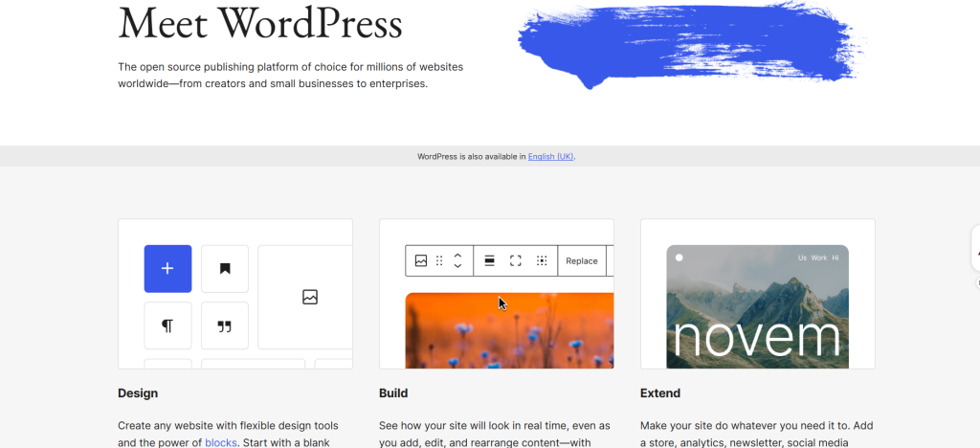Click the white circle logo in novem preview
Image resolution: width=980 pixels, height=448 pixels.
pos(679,258)
